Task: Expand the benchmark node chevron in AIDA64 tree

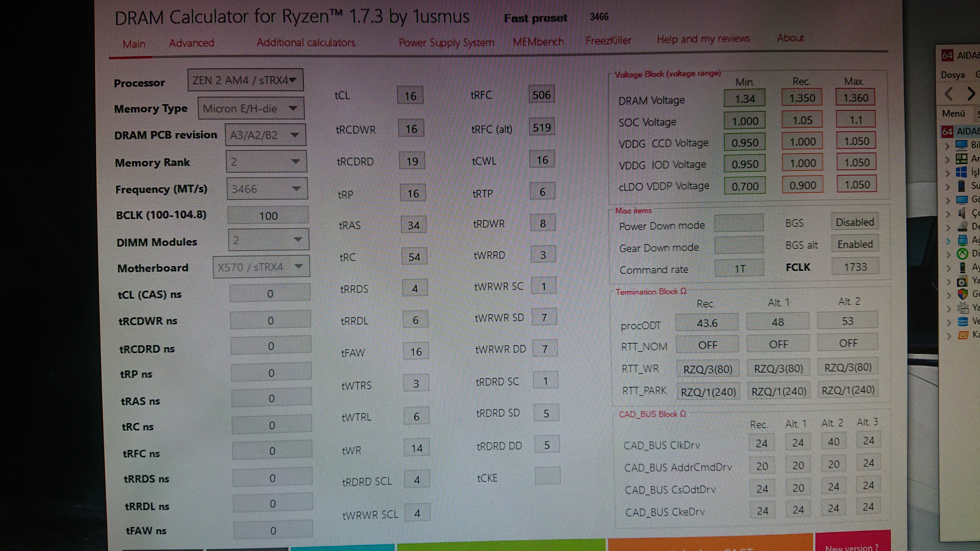Action: pos(949,336)
